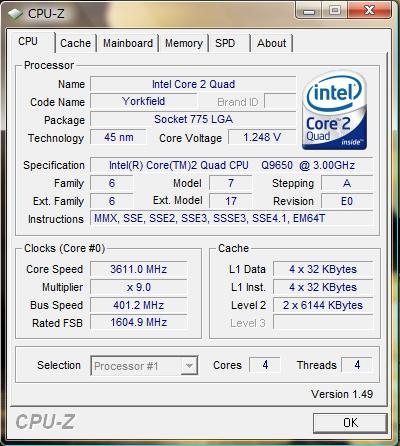Minimize the CPU-Z window
Viewport: 400px width, 446px height.
point(309,11)
